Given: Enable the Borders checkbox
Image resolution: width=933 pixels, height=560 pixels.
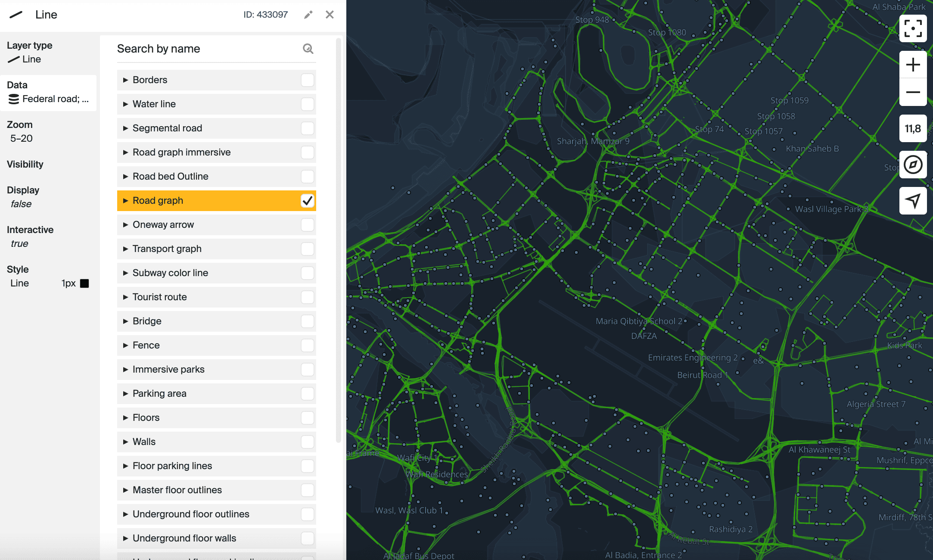Looking at the screenshot, I should pos(307,80).
